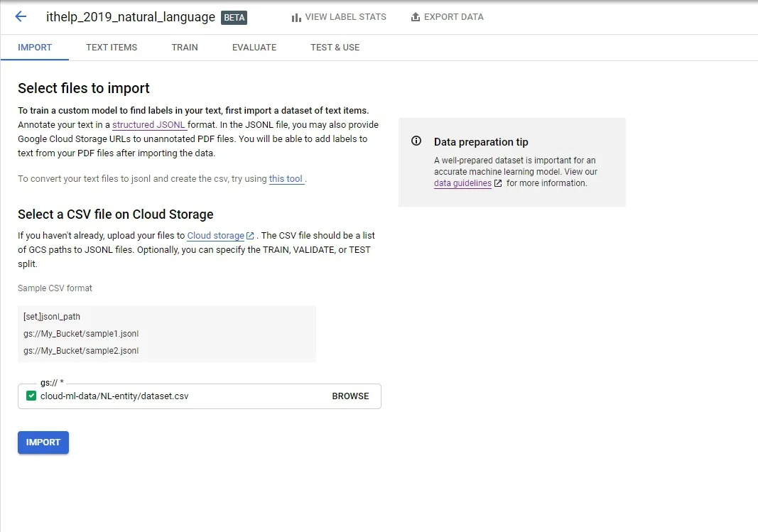Click 'Select a CSV file on Cloud Storage' heading
This screenshot has height=532, width=758.
tap(116, 215)
